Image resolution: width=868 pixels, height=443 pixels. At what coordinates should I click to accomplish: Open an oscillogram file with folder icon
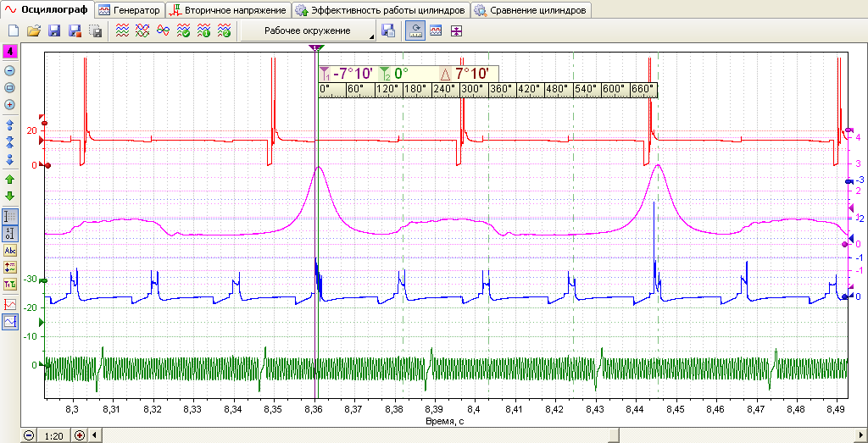[x=34, y=31]
